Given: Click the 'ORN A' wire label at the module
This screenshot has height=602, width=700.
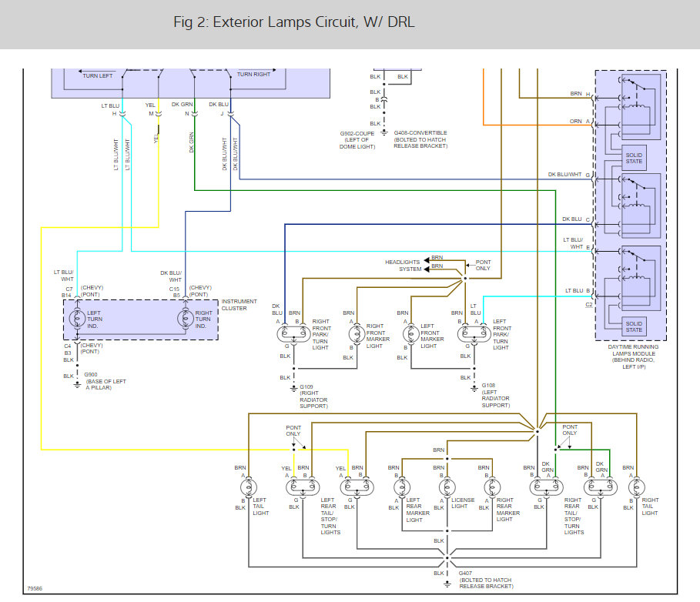Looking at the screenshot, I should (x=579, y=122).
